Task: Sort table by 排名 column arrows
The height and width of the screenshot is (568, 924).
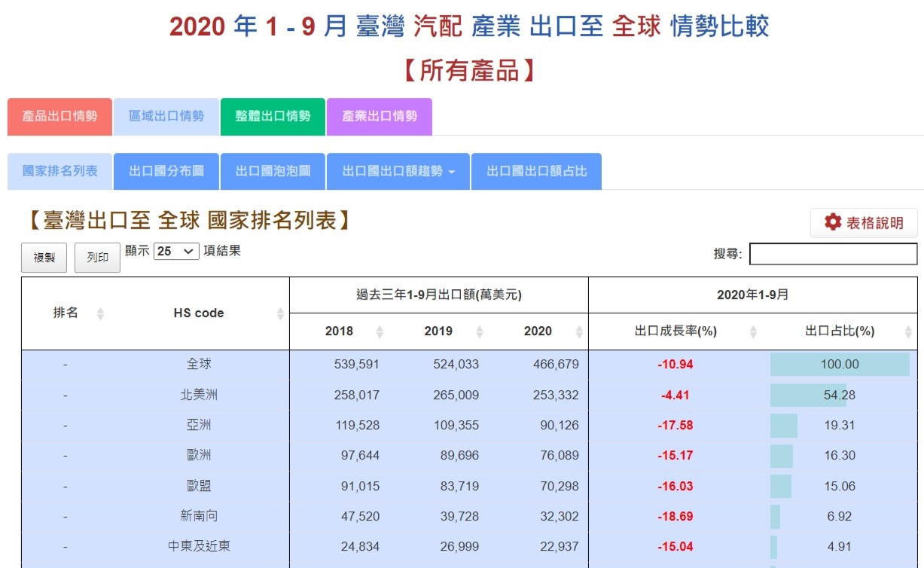Action: point(100,313)
